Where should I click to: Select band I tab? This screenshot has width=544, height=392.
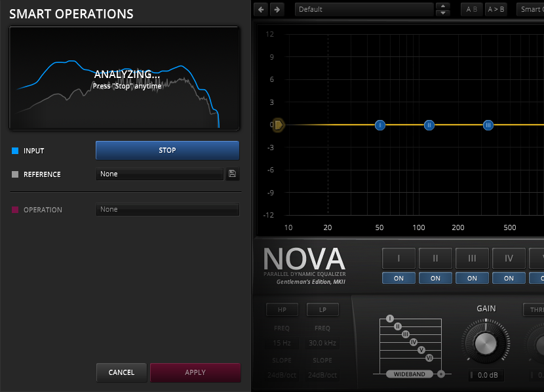click(398, 258)
